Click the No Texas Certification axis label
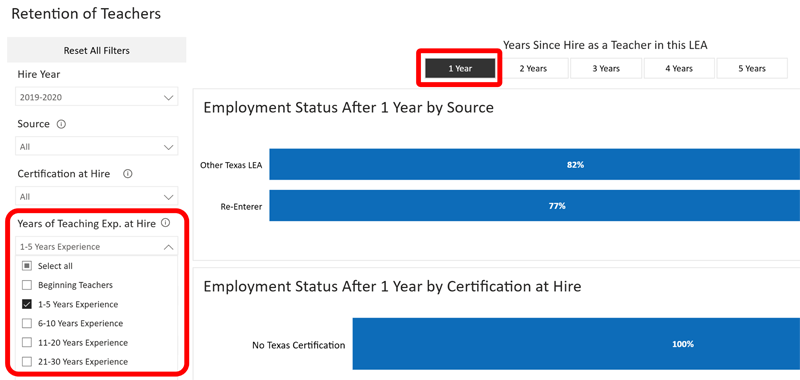800x380 pixels. click(x=298, y=345)
